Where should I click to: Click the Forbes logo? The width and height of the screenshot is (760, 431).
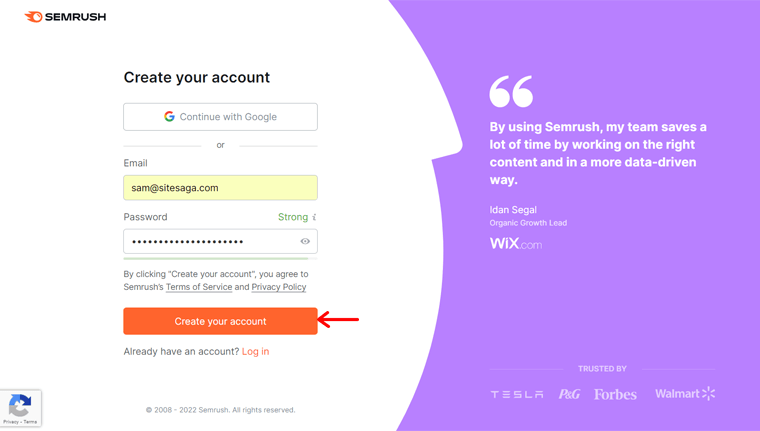coord(616,395)
